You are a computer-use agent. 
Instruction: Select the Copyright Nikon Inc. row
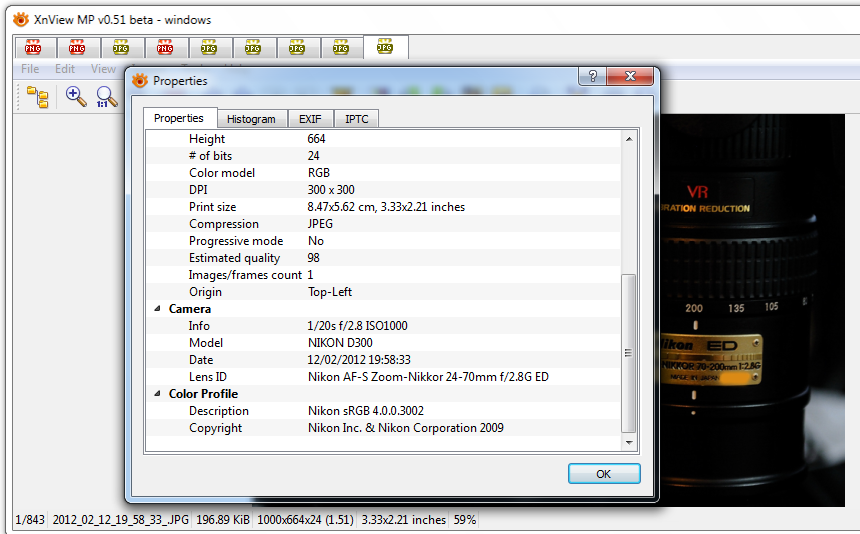click(383, 428)
